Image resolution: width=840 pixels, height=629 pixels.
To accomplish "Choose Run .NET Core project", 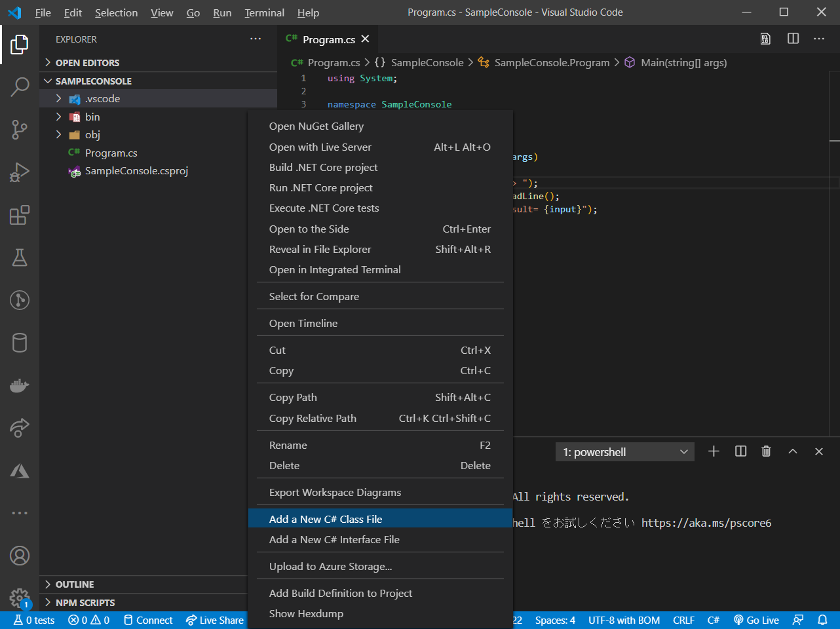I will (380, 188).
